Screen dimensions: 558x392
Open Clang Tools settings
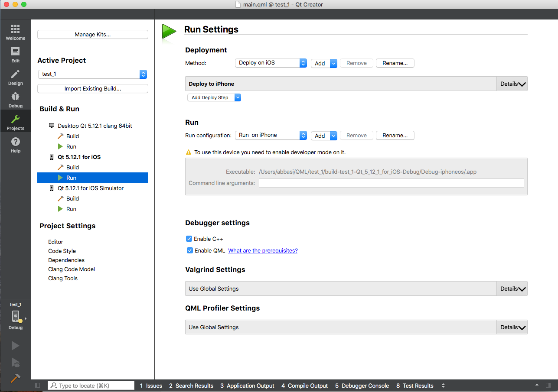pyautogui.click(x=63, y=278)
